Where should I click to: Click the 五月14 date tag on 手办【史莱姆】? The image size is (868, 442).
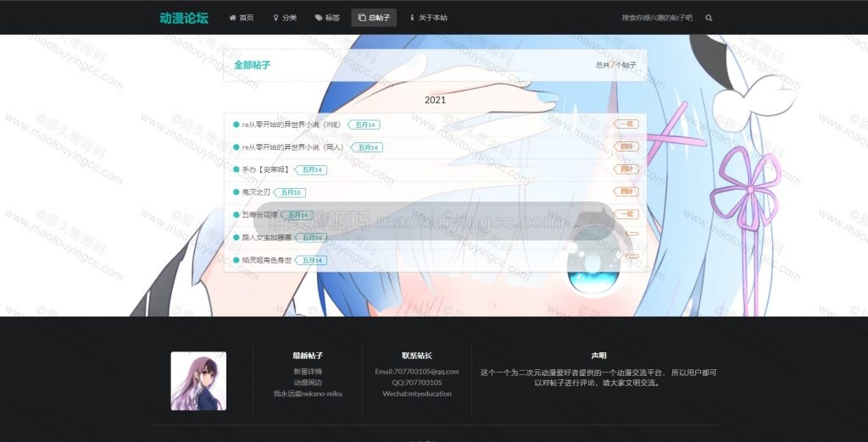pos(310,170)
